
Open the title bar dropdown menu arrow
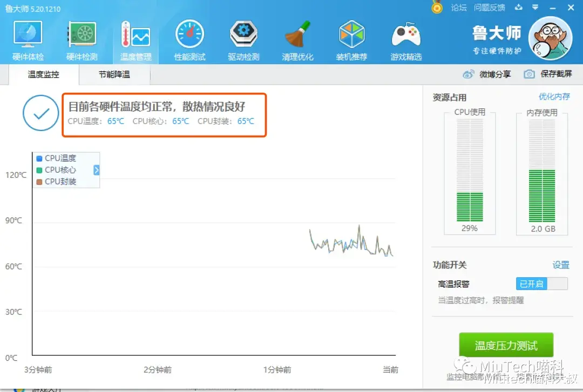coord(535,8)
